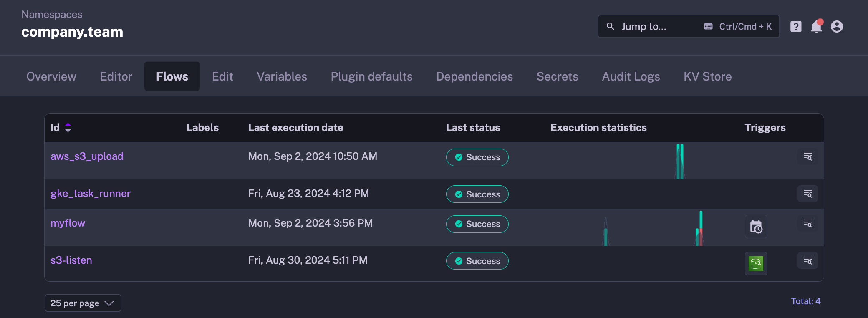Open details icon for s3-listen row

tap(807, 261)
